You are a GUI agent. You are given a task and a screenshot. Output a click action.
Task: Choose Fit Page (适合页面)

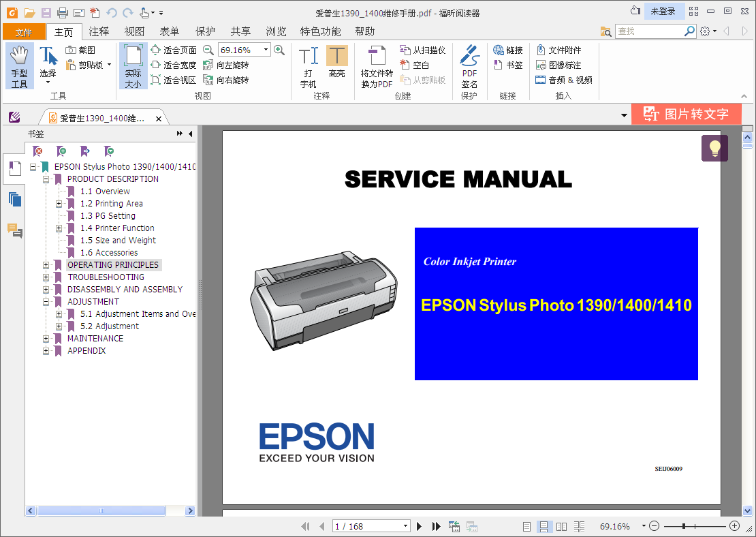point(174,50)
